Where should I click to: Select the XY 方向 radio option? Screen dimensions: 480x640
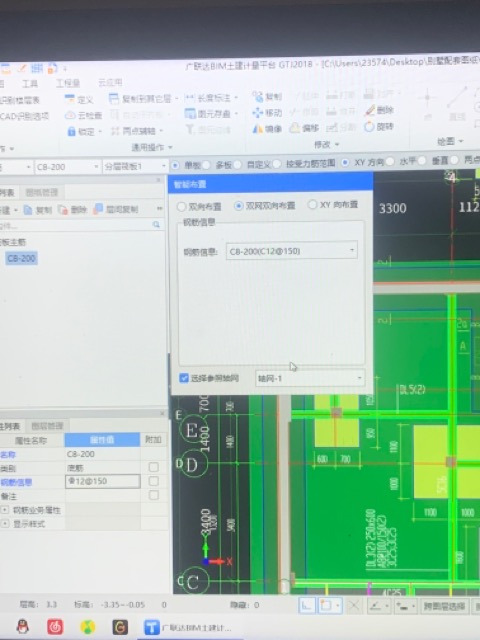point(345,162)
